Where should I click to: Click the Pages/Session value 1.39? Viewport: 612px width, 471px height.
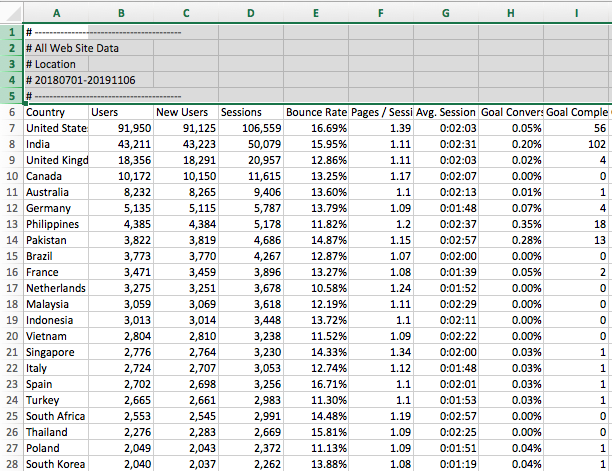[x=381, y=128]
